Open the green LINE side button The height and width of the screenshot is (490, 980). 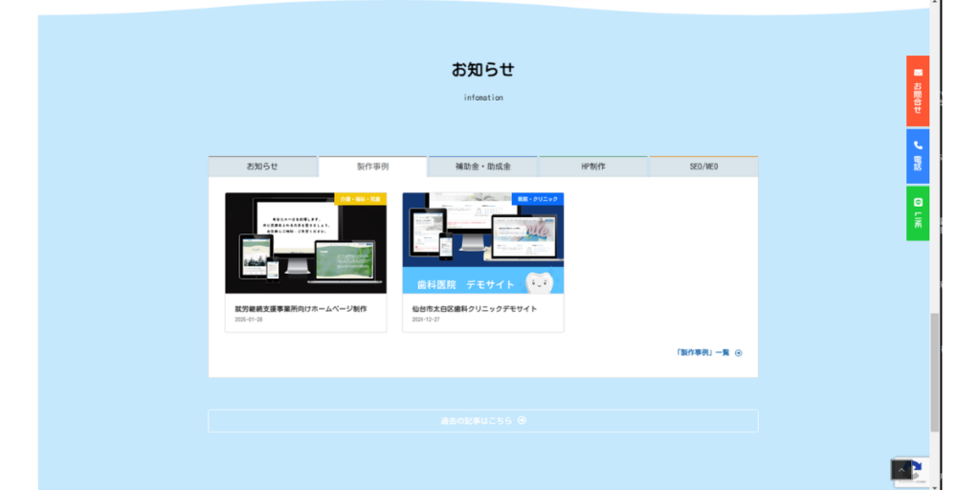point(917,212)
